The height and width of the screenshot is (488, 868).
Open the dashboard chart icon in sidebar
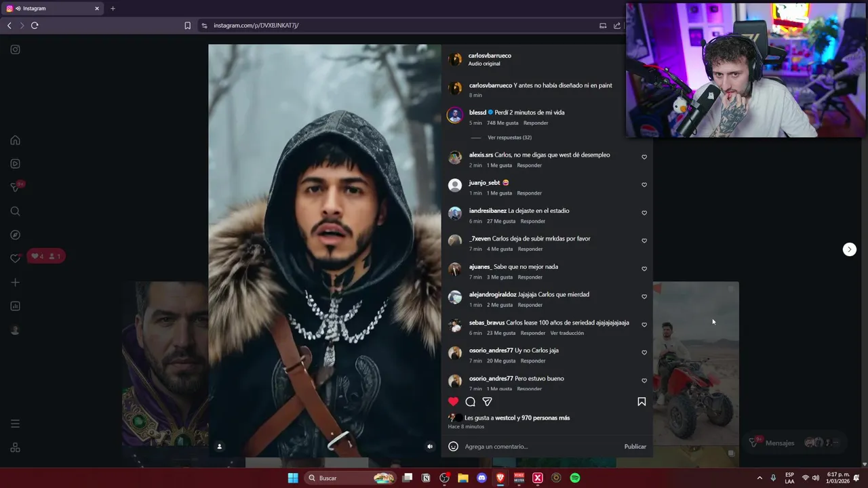15,306
